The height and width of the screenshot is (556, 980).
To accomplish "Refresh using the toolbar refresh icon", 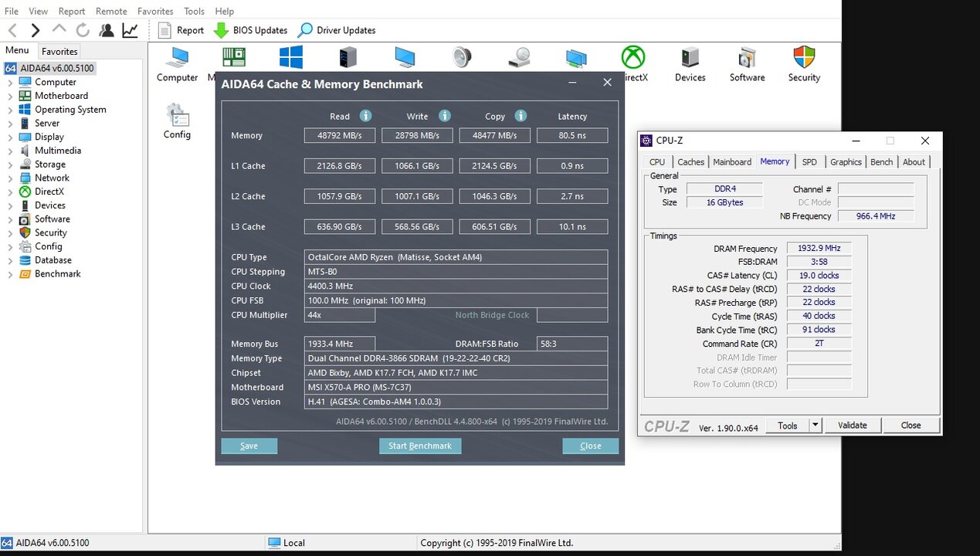I will pyautogui.click(x=83, y=30).
